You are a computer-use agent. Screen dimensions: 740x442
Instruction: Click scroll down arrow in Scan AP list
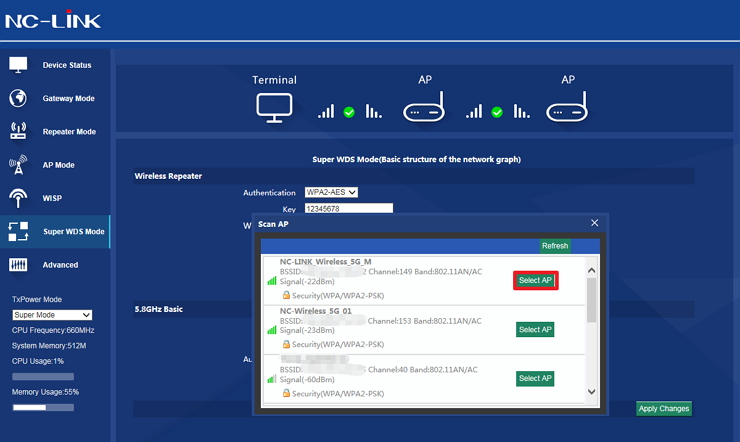point(591,392)
